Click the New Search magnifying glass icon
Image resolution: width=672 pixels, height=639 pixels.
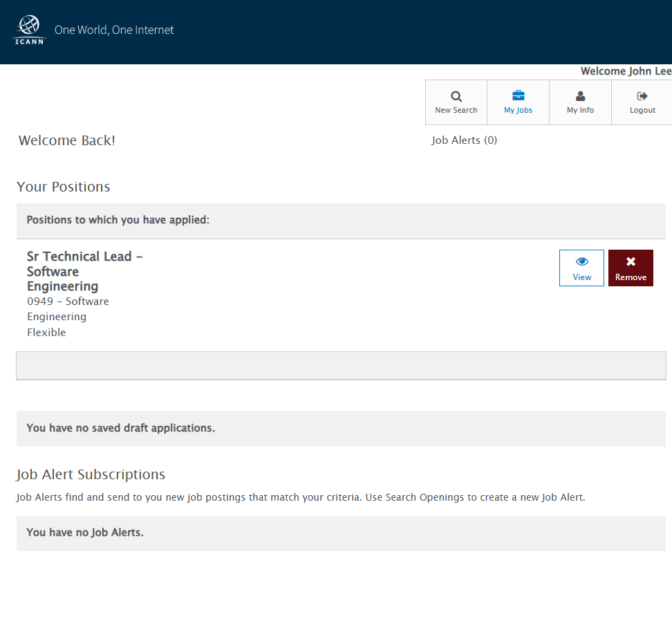(456, 96)
